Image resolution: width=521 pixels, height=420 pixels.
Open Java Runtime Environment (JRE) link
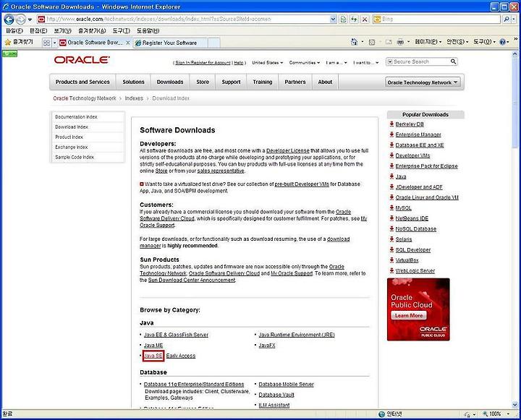(x=297, y=335)
